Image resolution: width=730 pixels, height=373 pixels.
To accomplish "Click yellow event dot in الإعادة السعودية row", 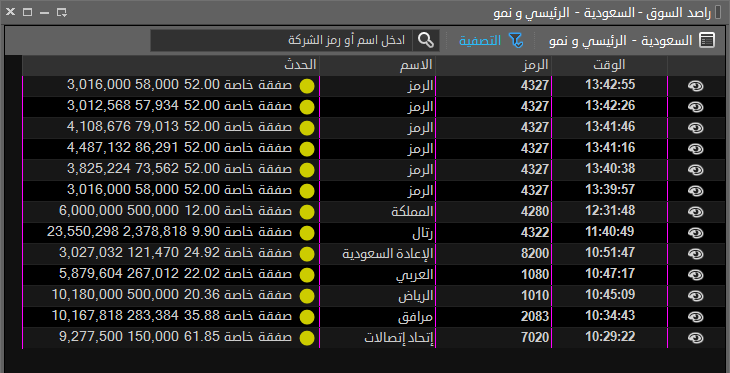I will pos(307,254).
